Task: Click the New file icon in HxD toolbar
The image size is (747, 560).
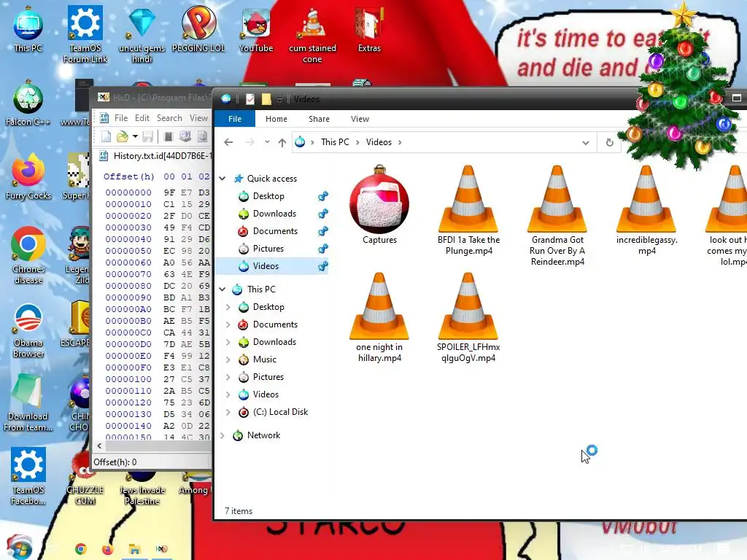Action: 106,137
